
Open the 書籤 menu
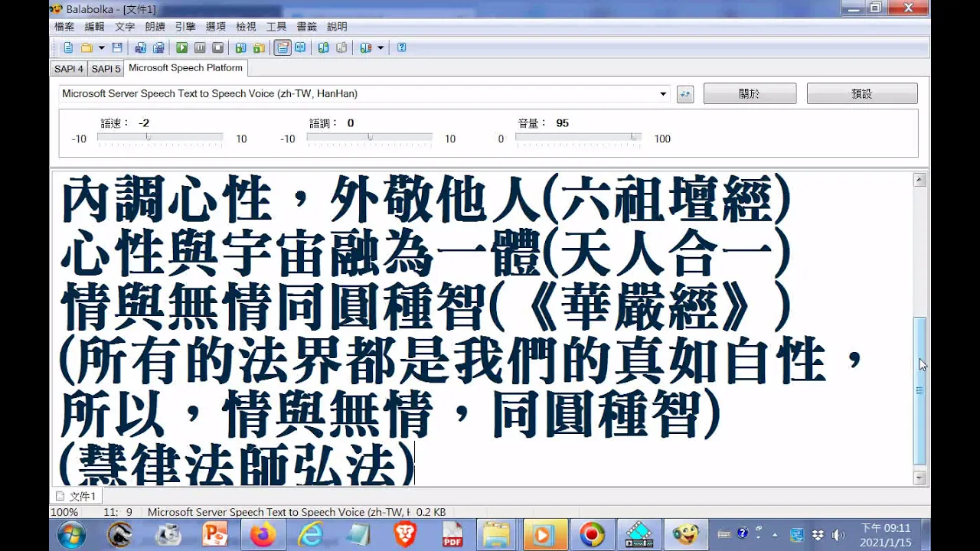(306, 26)
